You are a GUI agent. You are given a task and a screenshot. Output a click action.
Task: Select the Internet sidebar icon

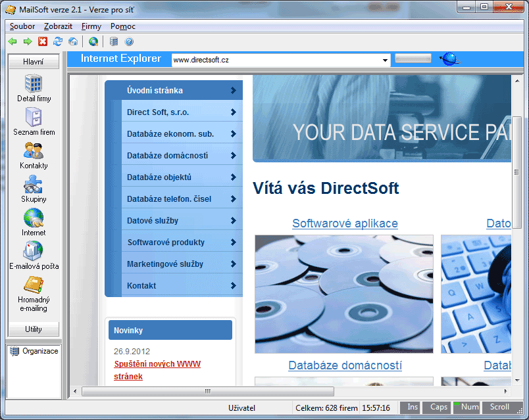point(34,222)
